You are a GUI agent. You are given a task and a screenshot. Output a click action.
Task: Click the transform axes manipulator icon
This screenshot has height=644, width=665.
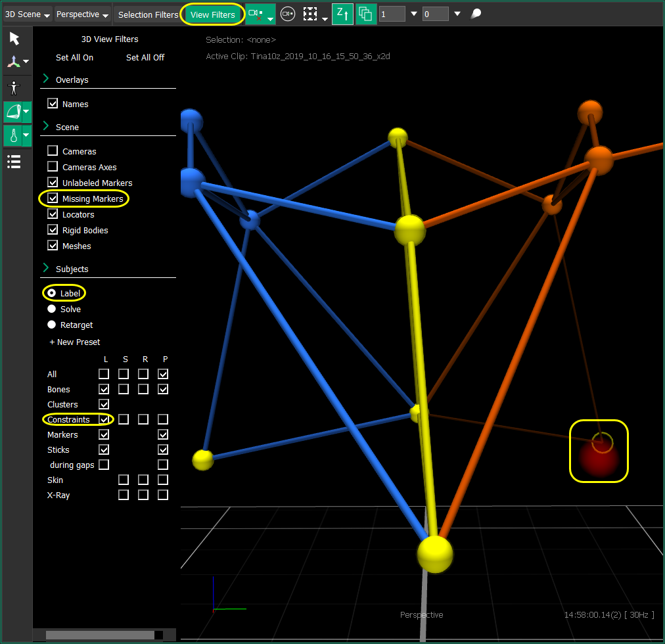[14, 62]
